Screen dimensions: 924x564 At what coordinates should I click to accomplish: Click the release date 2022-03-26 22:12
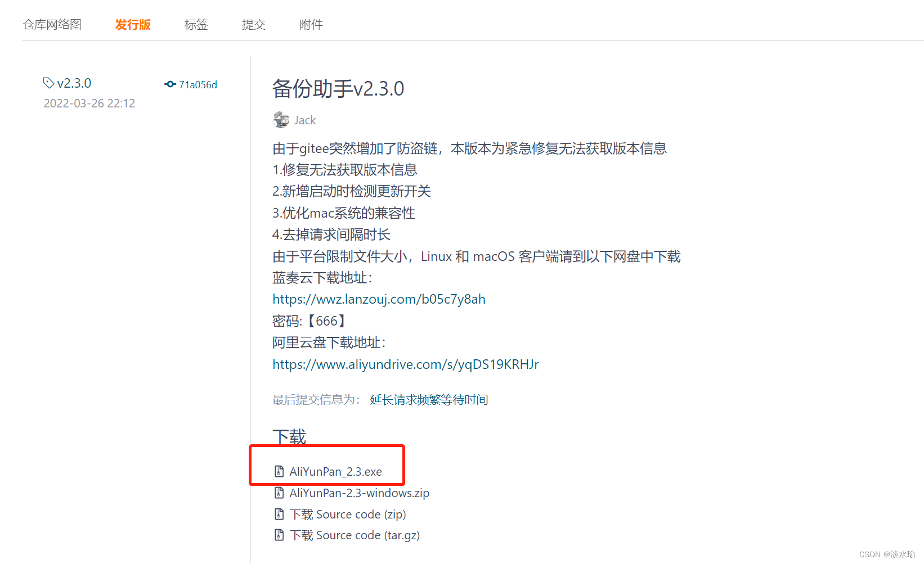click(89, 103)
